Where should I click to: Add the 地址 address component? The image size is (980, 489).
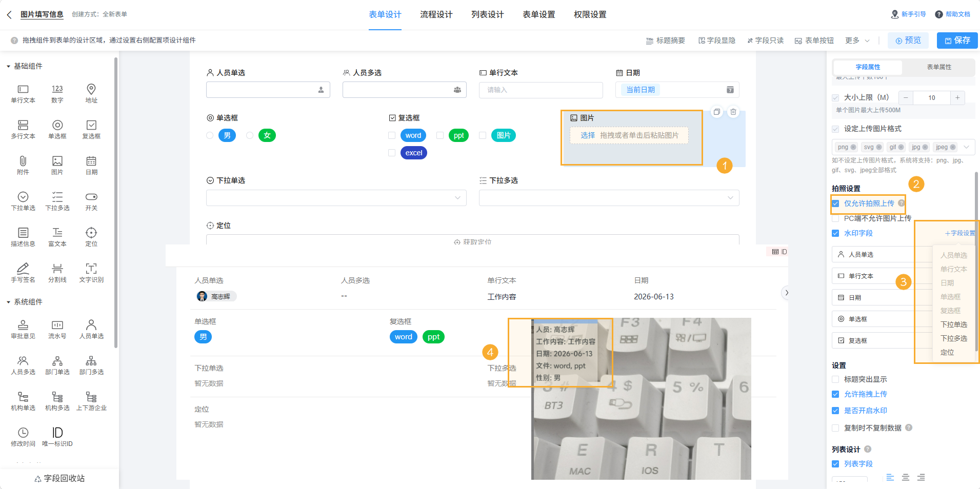pyautogui.click(x=91, y=94)
